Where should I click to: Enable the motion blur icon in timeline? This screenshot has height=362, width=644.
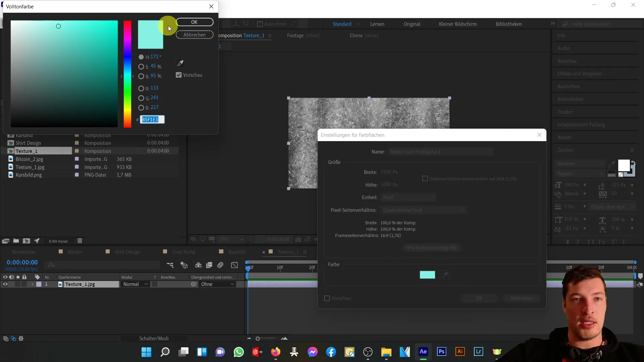pyautogui.click(x=220, y=265)
